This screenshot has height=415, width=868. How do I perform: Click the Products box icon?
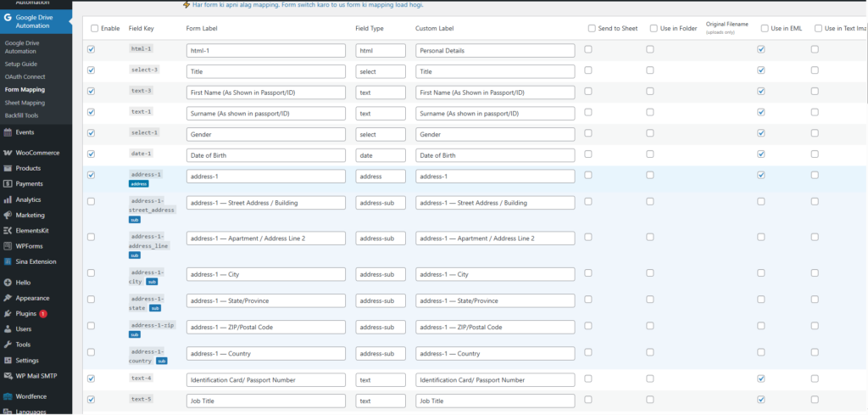(x=8, y=168)
